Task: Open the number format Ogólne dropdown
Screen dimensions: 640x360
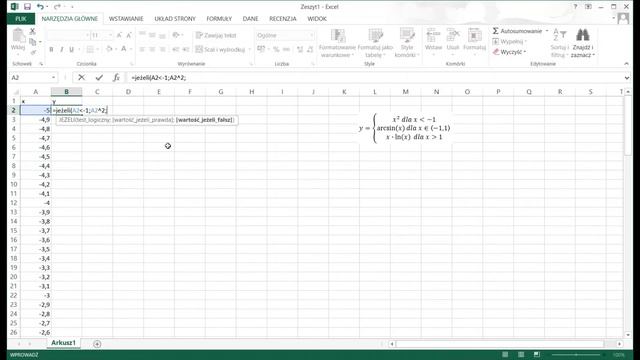Action: coord(311,36)
